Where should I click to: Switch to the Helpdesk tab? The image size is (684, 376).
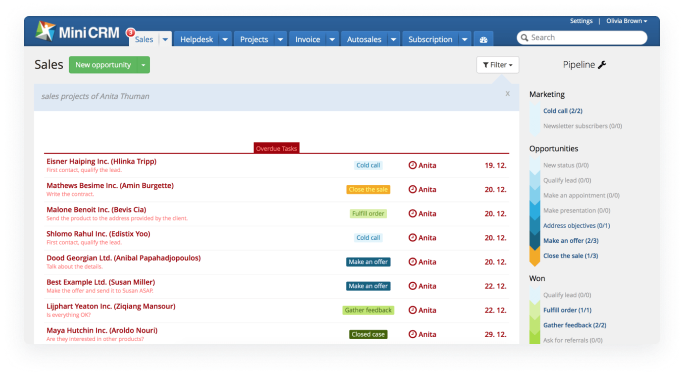pos(196,39)
